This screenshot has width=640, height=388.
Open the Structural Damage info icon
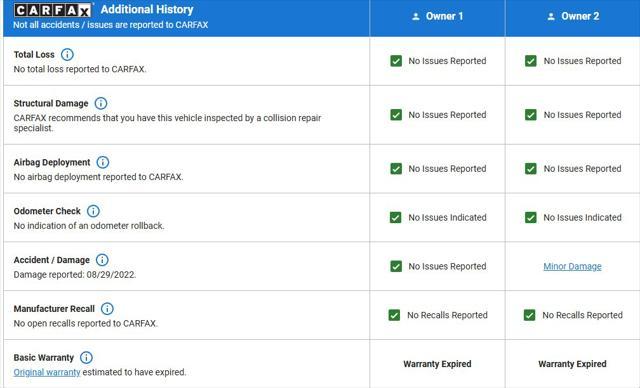click(101, 104)
